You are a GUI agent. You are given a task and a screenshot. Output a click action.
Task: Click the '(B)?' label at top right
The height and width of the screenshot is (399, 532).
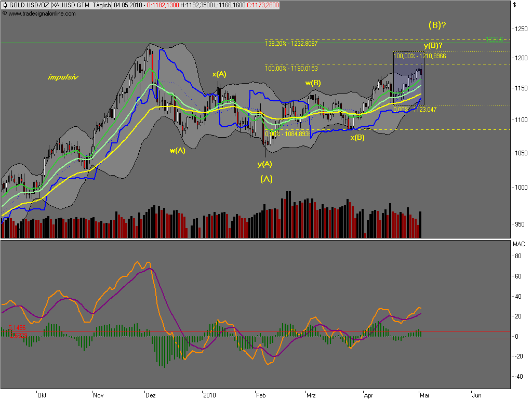tap(437, 25)
